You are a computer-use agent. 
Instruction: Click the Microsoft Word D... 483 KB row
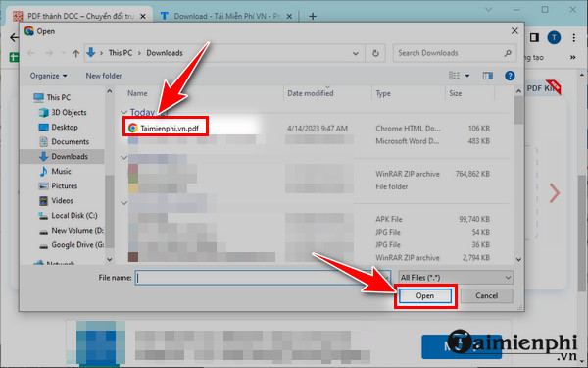tap(315, 141)
